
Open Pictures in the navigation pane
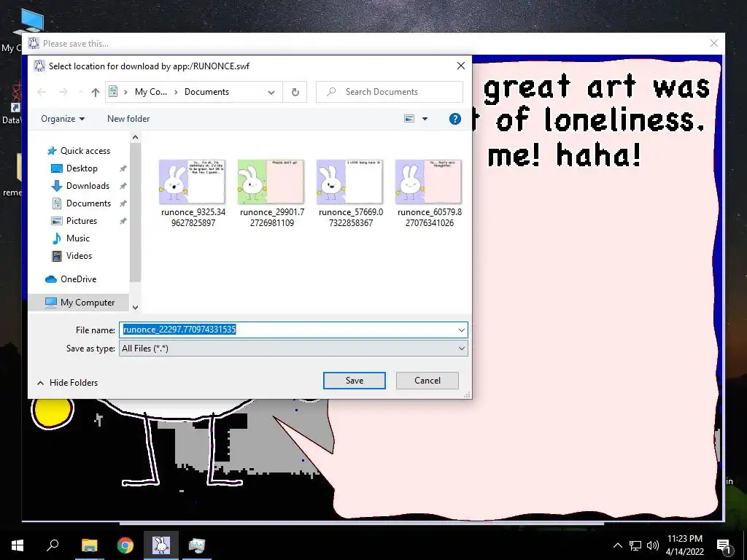pos(75,221)
